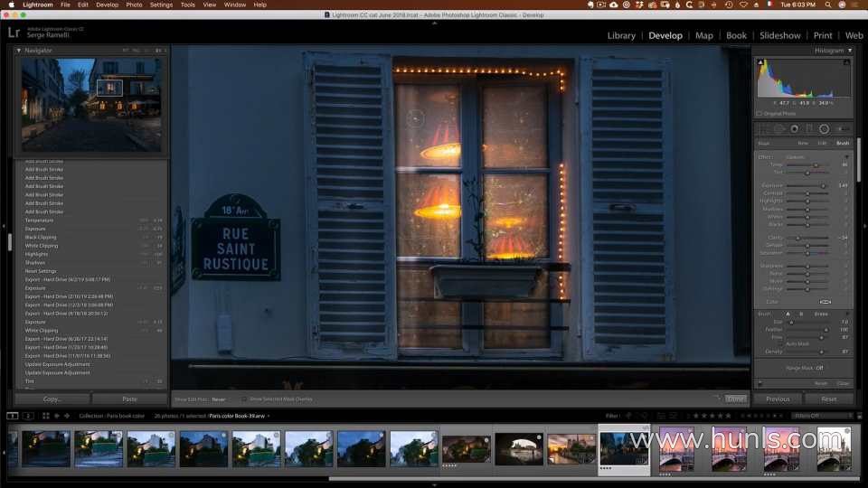Select the Radial Filter tool icon
868x488 pixels.
[x=825, y=129]
